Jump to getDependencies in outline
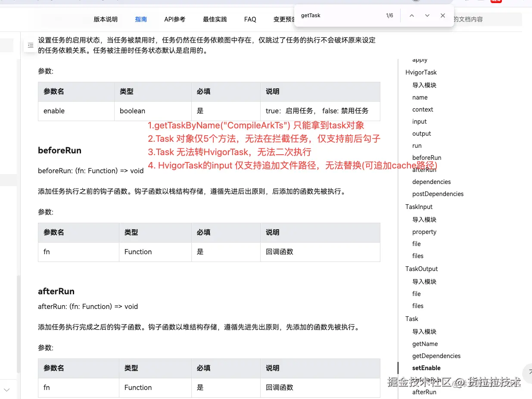This screenshot has height=399, width=532. 436,356
